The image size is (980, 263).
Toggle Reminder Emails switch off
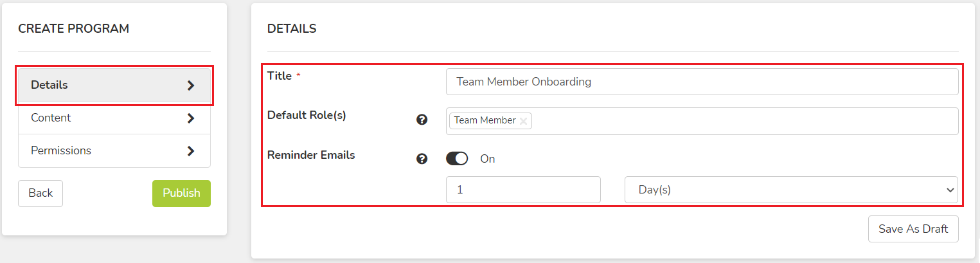tap(457, 158)
